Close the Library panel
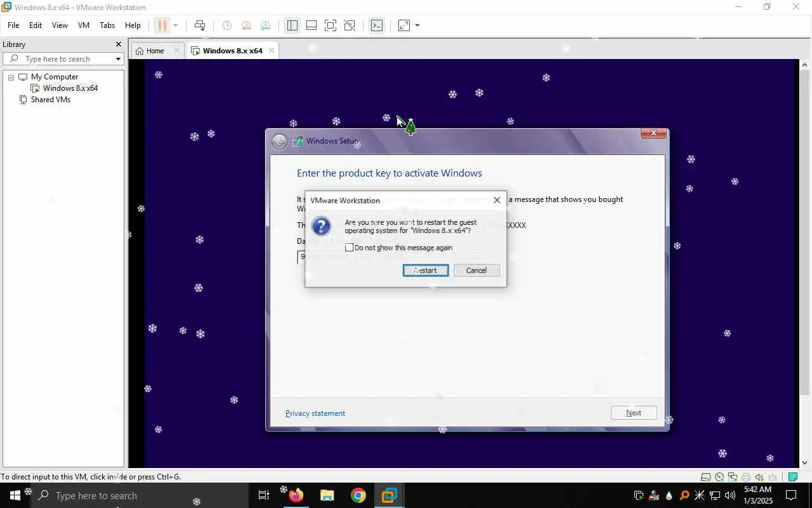This screenshot has width=812, height=508. (118, 44)
